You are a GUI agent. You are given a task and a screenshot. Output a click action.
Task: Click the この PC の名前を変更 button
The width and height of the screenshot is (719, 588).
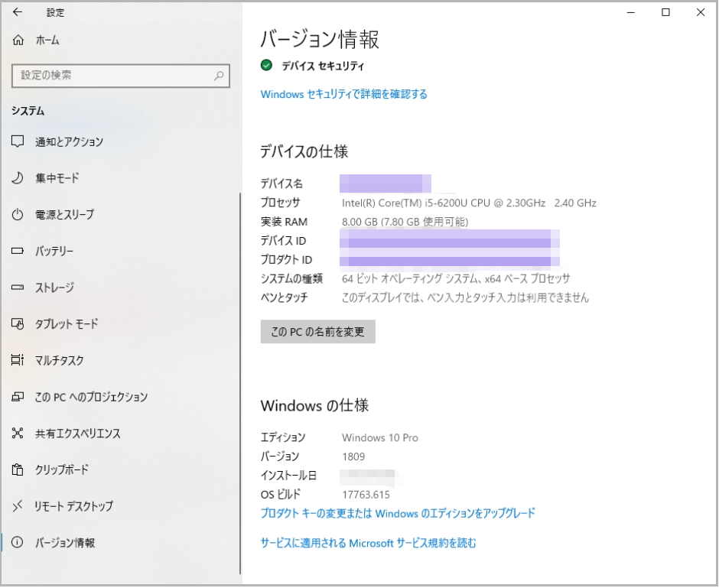pyautogui.click(x=317, y=331)
